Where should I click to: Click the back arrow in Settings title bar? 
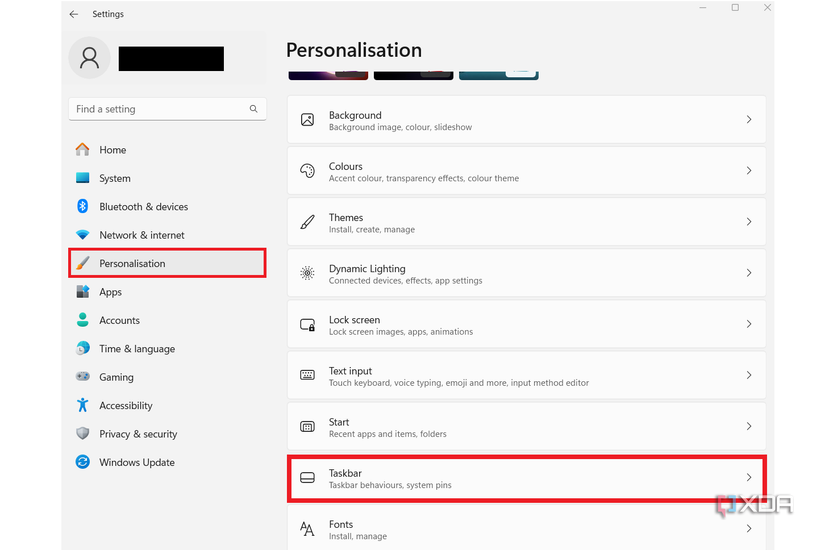[x=74, y=14]
